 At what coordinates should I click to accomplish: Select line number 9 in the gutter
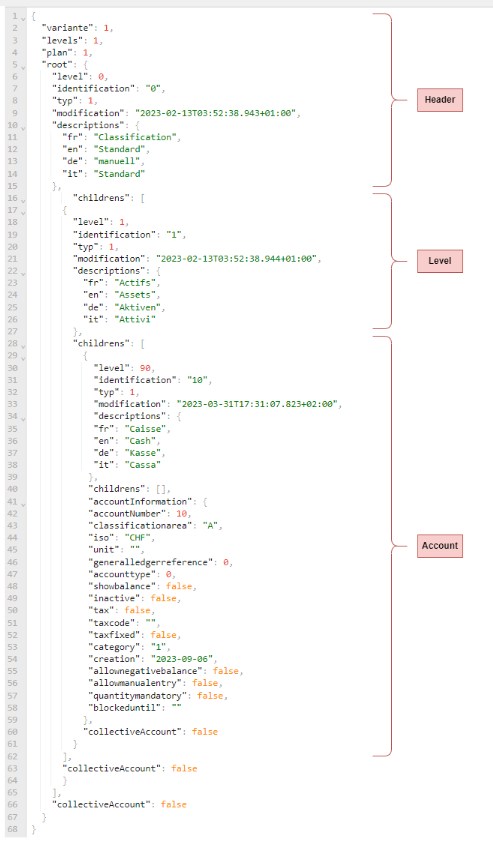pos(15,113)
